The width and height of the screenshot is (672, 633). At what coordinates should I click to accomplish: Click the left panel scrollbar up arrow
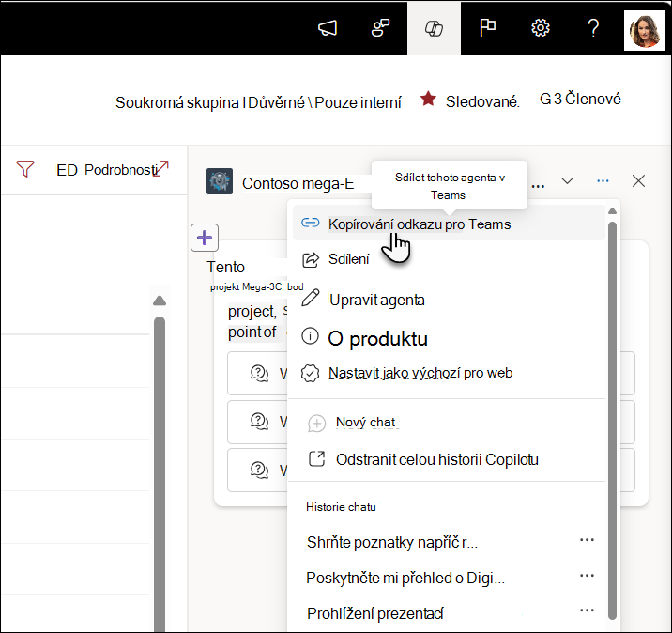click(x=160, y=301)
